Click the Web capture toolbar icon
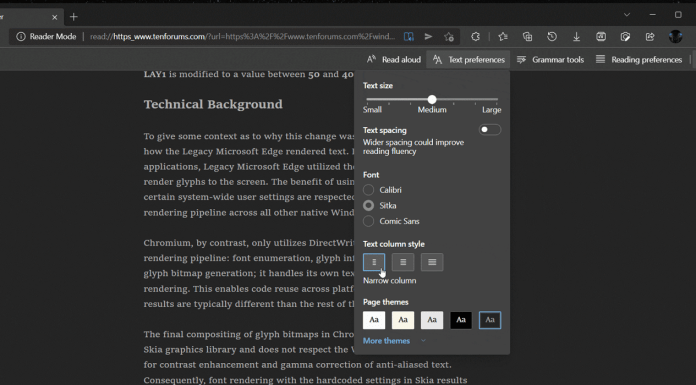The width and height of the screenshot is (696, 385). click(x=625, y=36)
